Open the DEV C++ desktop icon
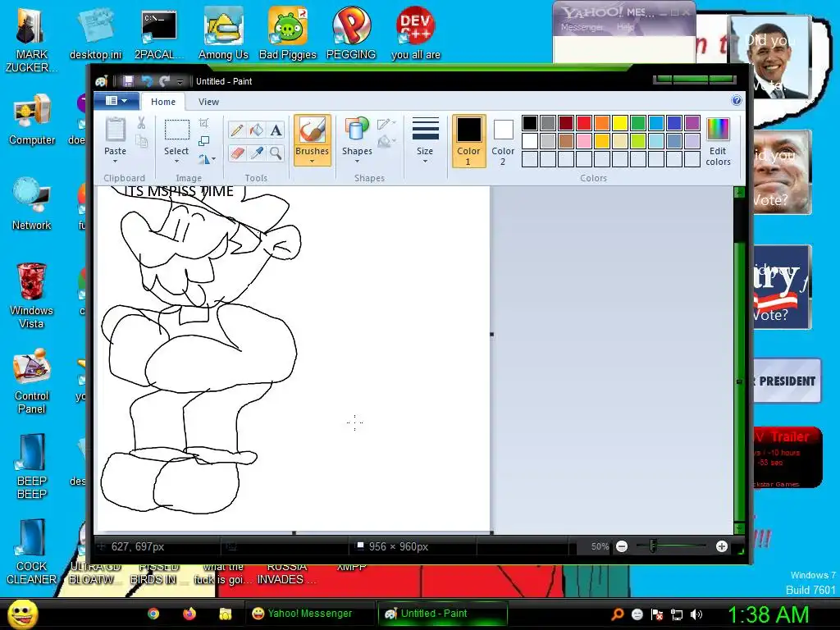Screen dimensions: 840x630 [416, 33]
